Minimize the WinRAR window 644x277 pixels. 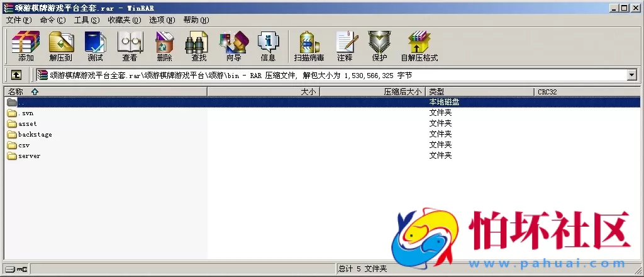(614, 8)
